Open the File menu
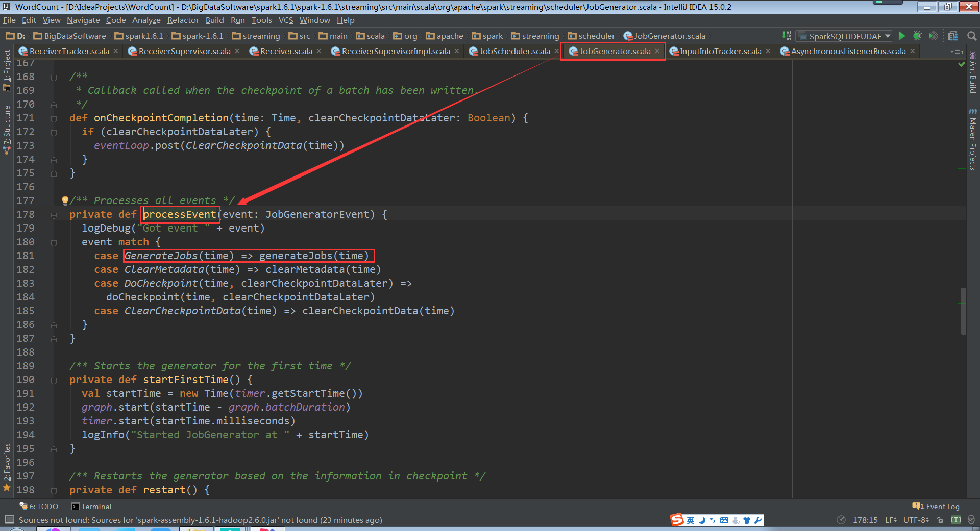 (x=9, y=20)
